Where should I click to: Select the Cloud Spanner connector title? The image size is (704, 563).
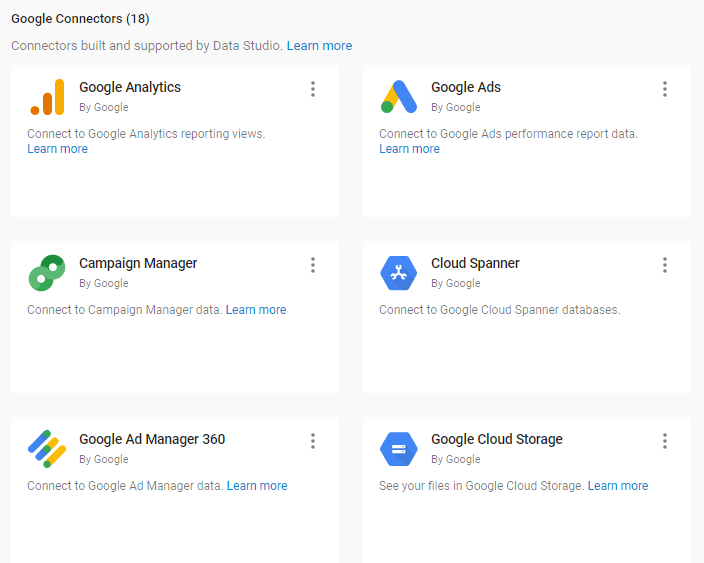(x=475, y=263)
